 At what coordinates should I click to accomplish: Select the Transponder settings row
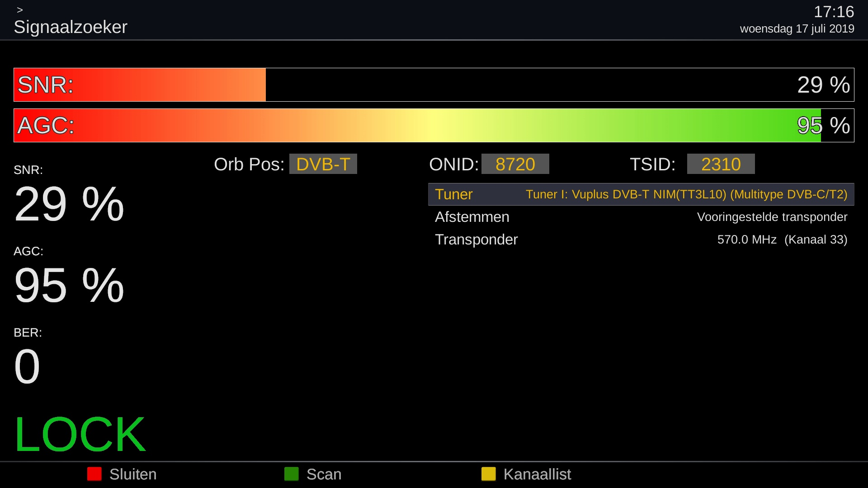tap(476, 239)
